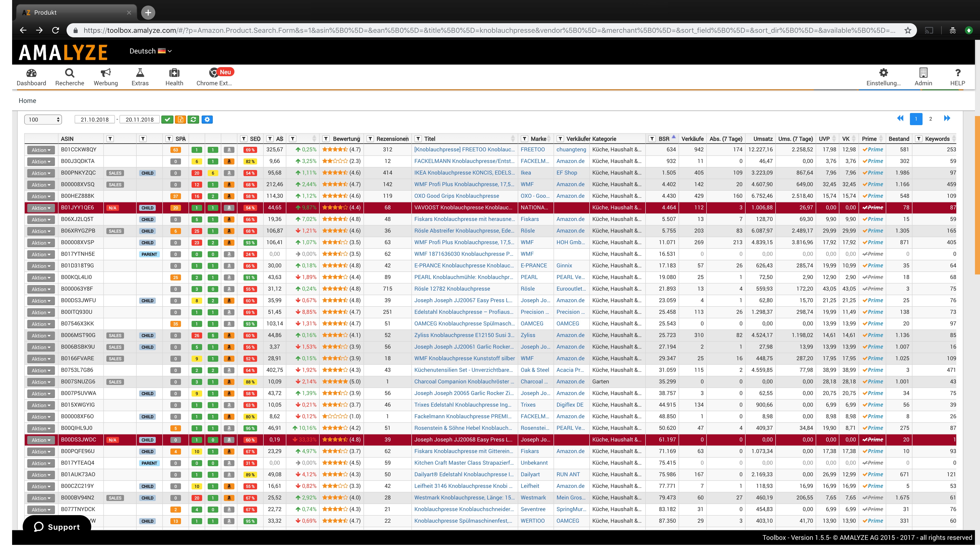Viewport: 980px width, 559px height.
Task: Edit end date field 20.11.2018
Action: pyautogui.click(x=140, y=119)
